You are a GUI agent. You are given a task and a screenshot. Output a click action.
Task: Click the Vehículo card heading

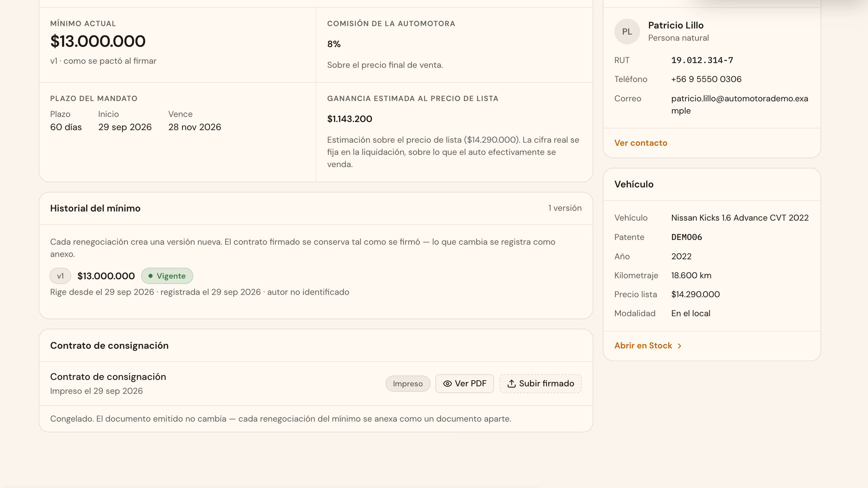(x=634, y=184)
